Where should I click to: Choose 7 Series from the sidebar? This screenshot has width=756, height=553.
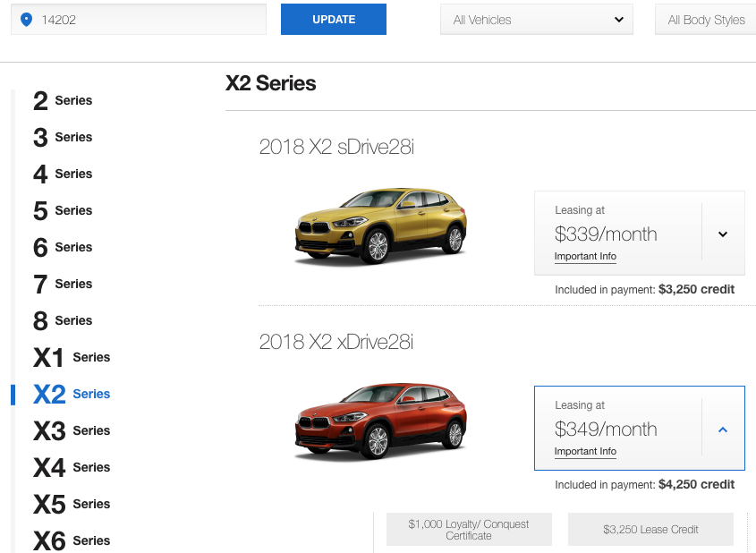coord(63,284)
